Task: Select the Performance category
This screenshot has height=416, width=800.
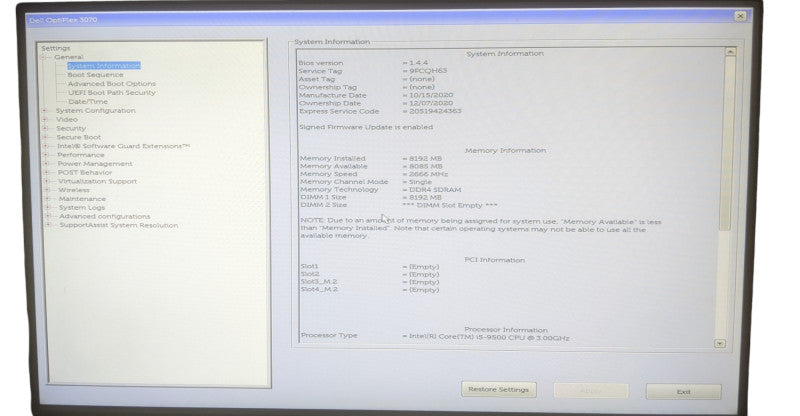Action: (81, 155)
